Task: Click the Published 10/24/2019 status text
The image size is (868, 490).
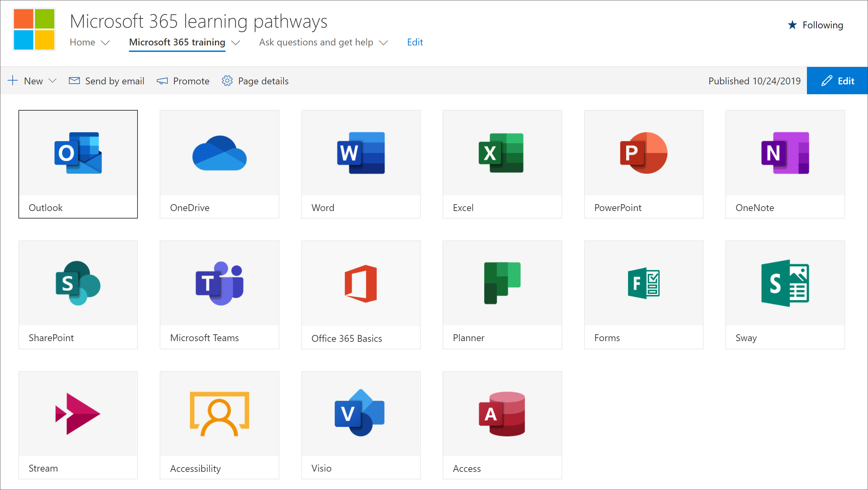Action: tap(754, 81)
